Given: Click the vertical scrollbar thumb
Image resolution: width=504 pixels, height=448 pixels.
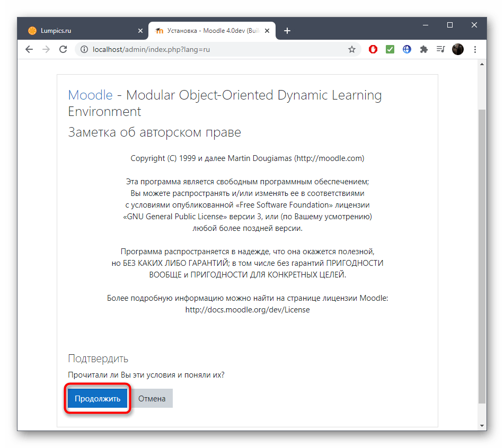Looking at the screenshot, I should tap(482, 256).
